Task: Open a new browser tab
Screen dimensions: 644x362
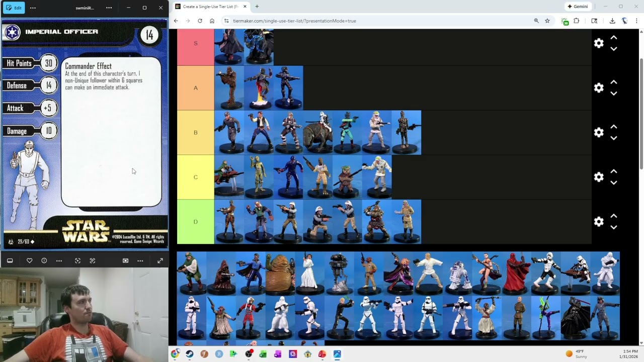Action: (257, 7)
